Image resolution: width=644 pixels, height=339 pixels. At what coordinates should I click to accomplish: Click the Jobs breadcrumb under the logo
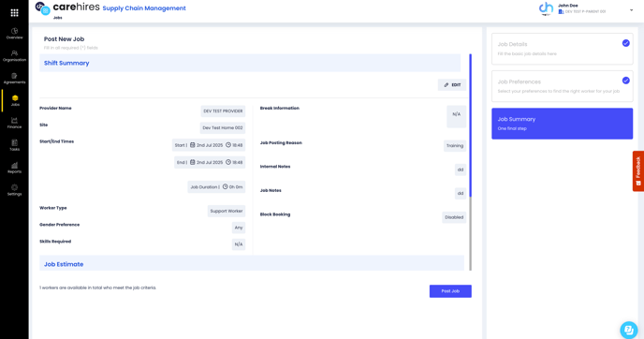click(57, 18)
